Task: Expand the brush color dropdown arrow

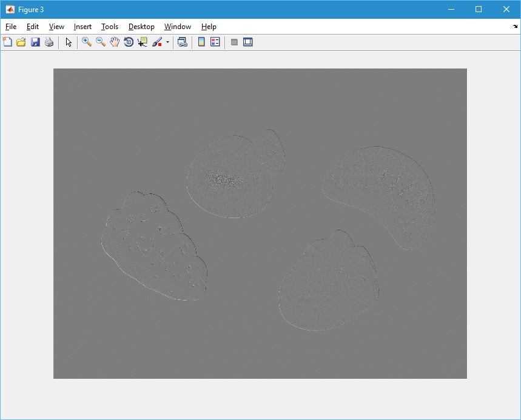Action: (167, 42)
